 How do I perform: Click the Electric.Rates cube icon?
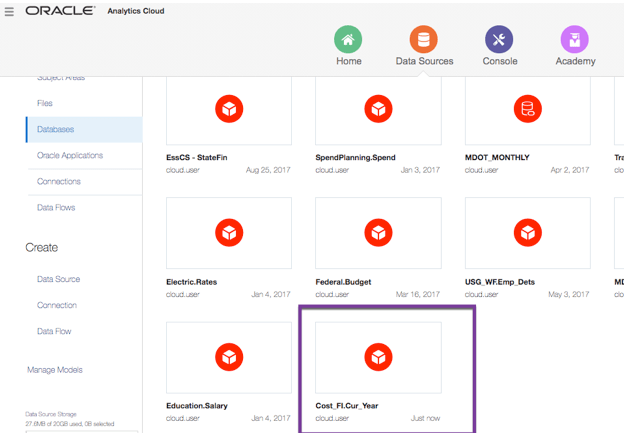[229, 233]
